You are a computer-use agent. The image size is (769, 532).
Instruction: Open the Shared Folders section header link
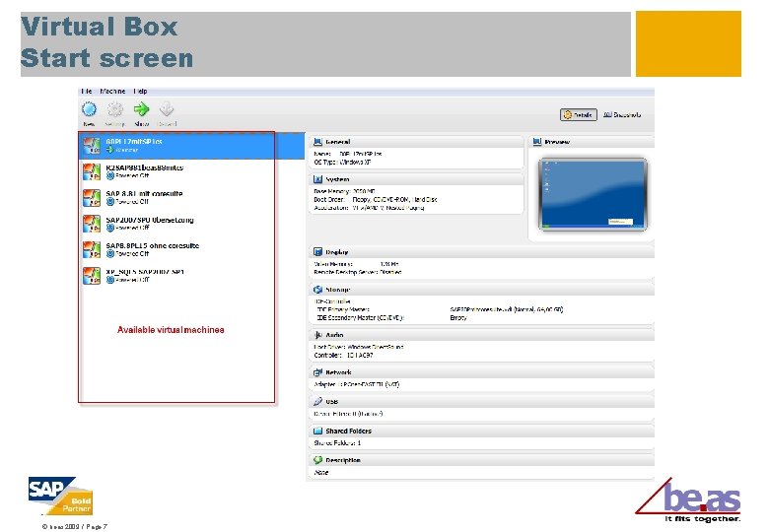[349, 432]
